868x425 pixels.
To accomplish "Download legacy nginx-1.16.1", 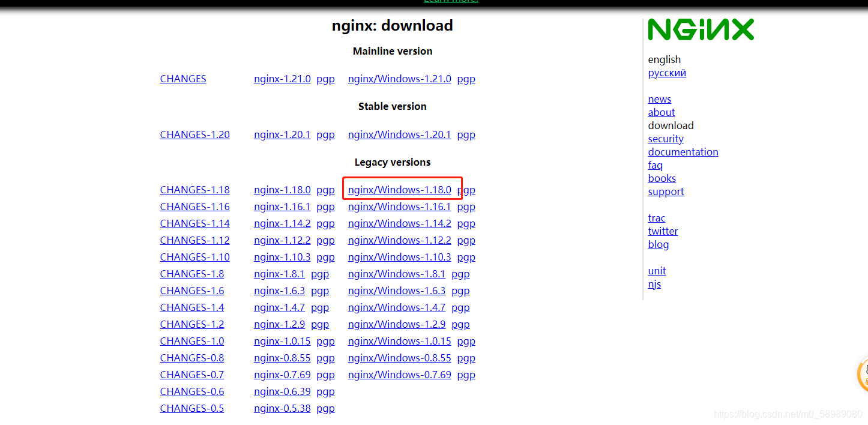I will click(x=282, y=206).
